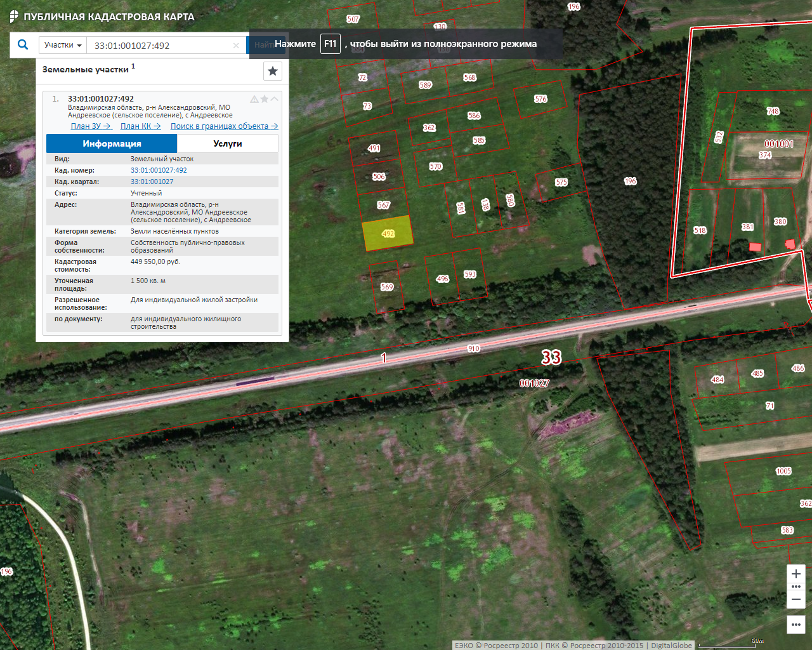Viewport: 812px width, 650px height.
Task: Zoom in the map with plus button
Action: click(796, 574)
